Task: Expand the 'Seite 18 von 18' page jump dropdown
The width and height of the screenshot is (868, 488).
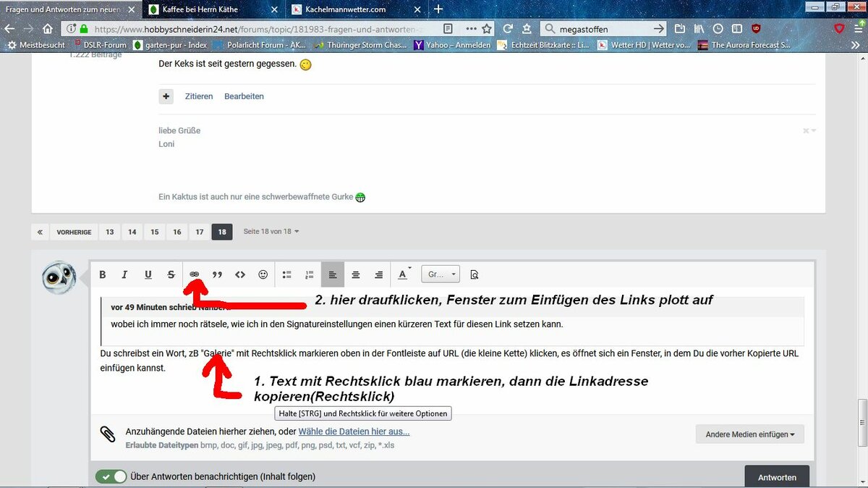Action: point(271,232)
